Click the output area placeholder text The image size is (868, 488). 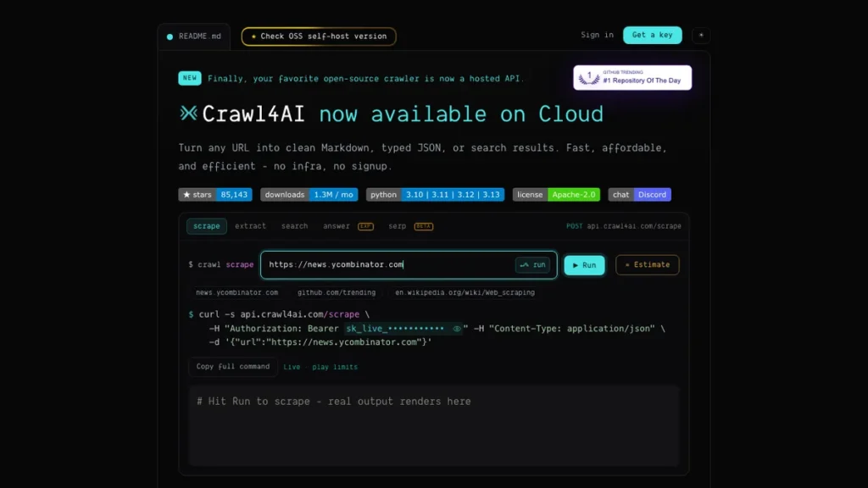334,402
